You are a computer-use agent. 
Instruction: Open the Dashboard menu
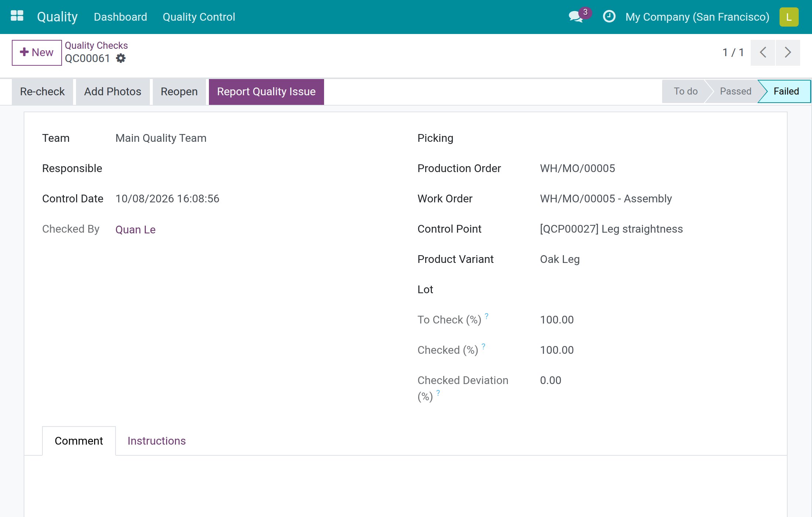pos(120,17)
